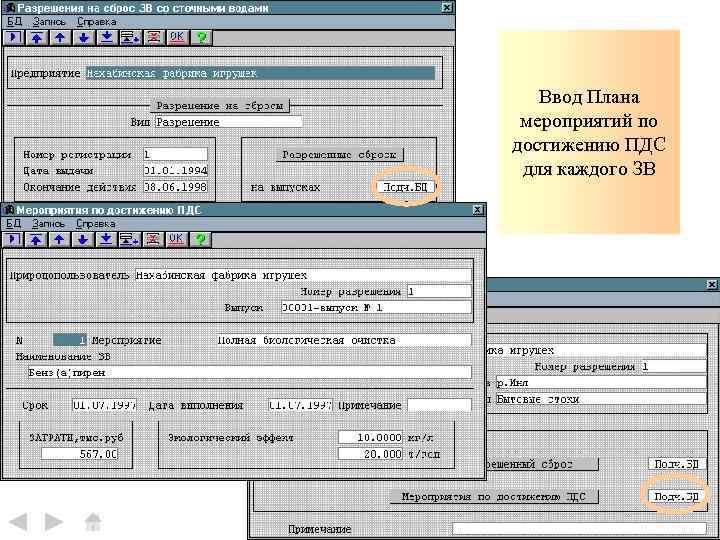
Task: Open Запись menu in Мероприятия window
Action: click(x=48, y=224)
